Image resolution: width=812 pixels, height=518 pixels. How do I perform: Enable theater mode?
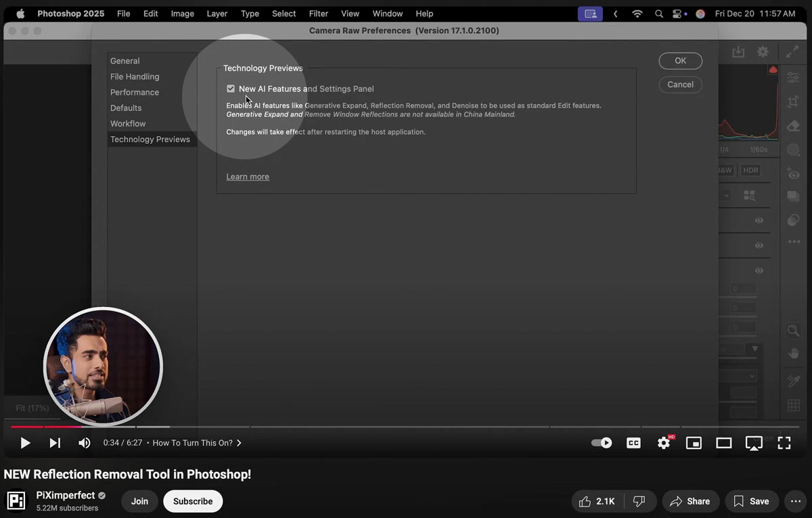click(x=724, y=443)
